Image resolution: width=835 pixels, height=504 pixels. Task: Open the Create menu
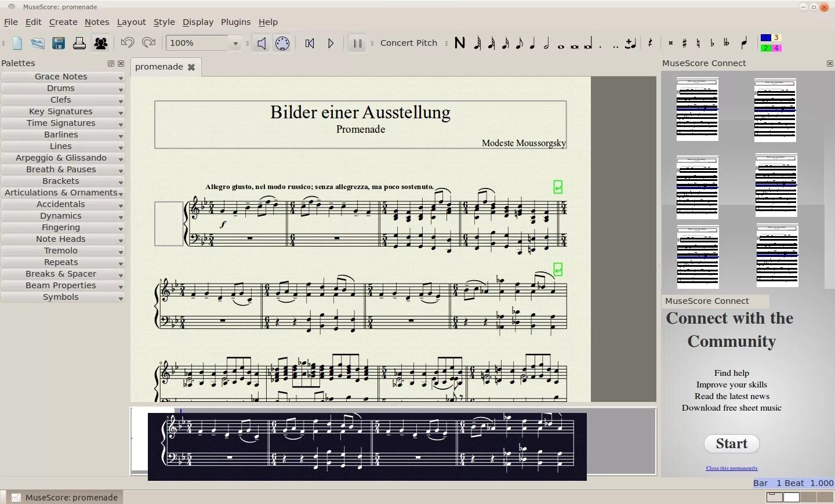pyautogui.click(x=63, y=22)
